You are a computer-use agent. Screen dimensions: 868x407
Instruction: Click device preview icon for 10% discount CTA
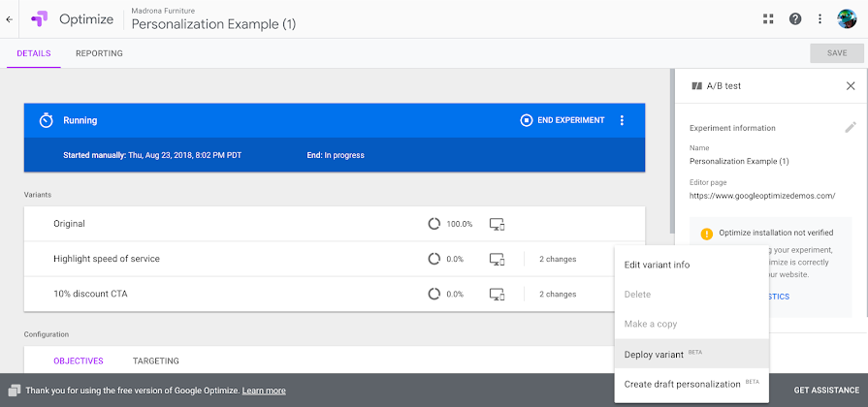(498, 294)
